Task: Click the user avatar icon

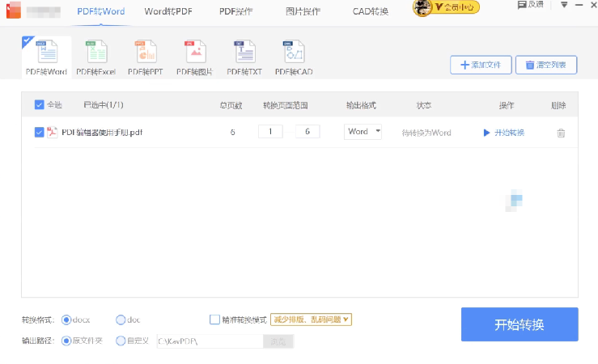Action: click(x=422, y=8)
